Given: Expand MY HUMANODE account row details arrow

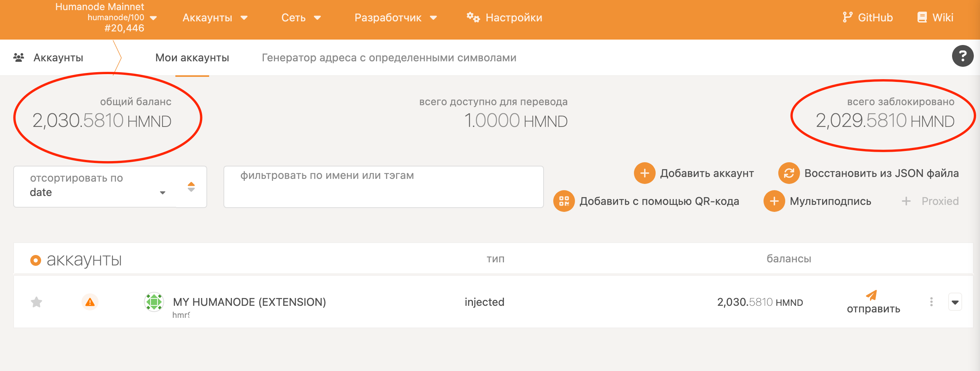Looking at the screenshot, I should [x=955, y=302].
